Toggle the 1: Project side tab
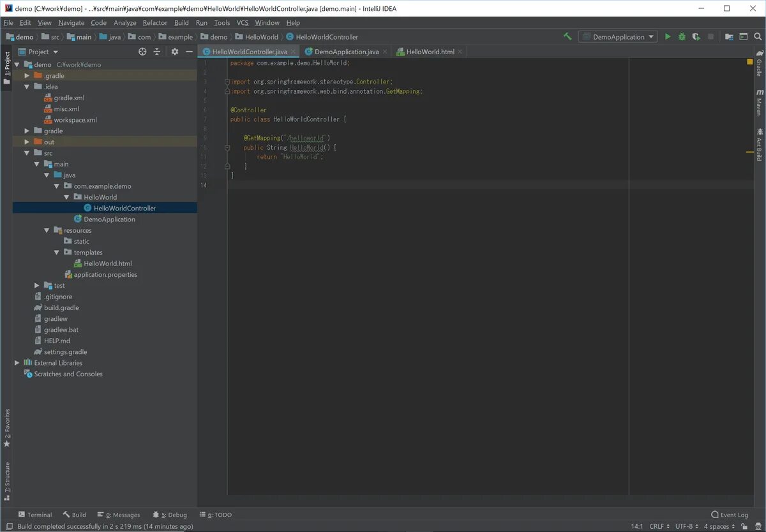766x532 pixels. coord(6,68)
